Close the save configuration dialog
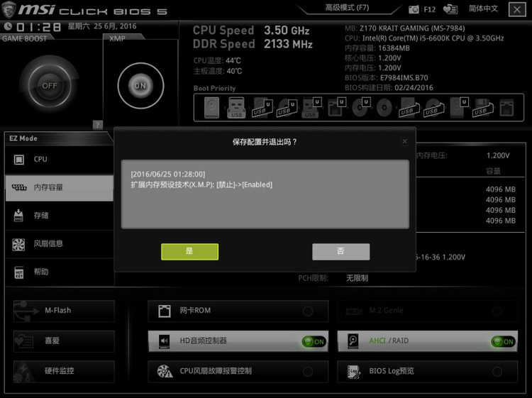 pos(404,141)
